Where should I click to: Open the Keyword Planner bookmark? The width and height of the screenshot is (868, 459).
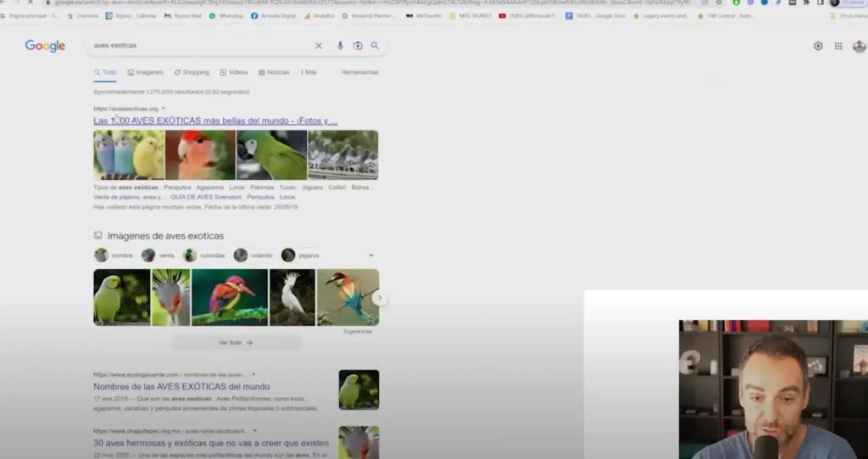coord(370,16)
